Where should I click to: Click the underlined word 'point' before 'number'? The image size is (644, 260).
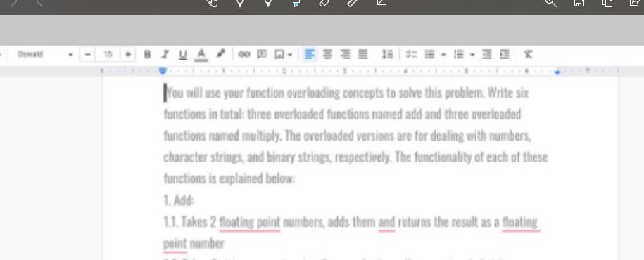click(175, 244)
